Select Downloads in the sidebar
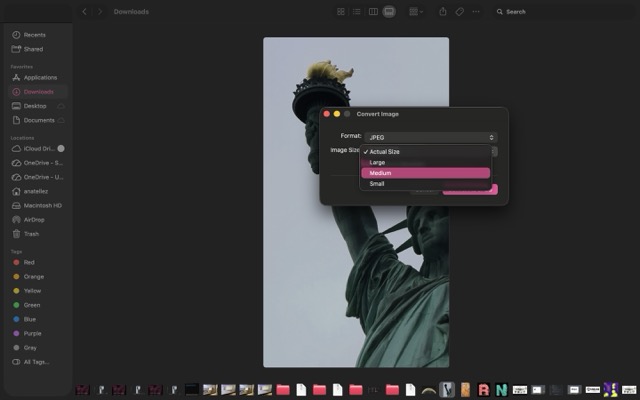Screen dimensions: 640x400 click(x=38, y=92)
